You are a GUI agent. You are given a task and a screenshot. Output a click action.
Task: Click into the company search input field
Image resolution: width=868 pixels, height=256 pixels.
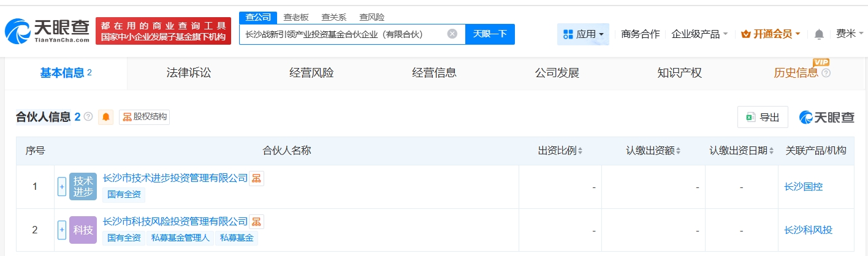click(343, 34)
